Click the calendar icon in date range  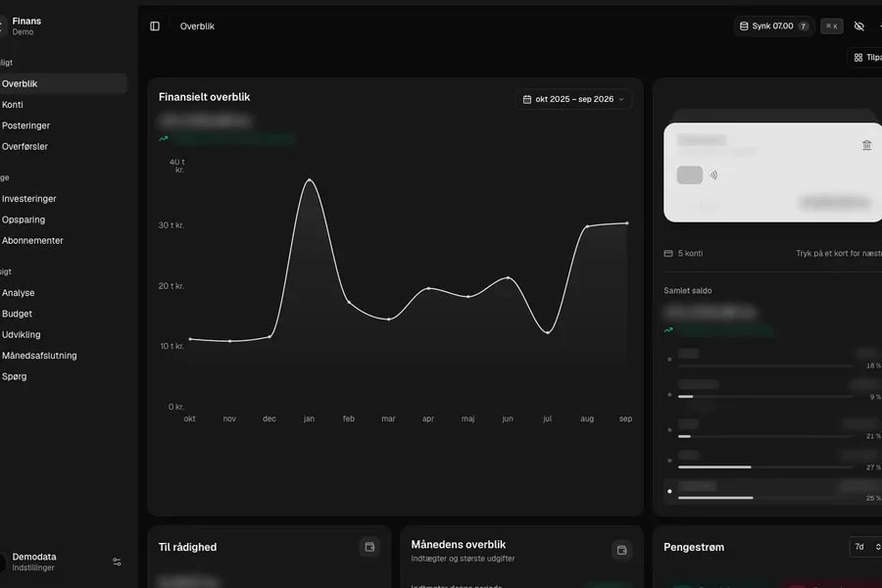point(527,99)
